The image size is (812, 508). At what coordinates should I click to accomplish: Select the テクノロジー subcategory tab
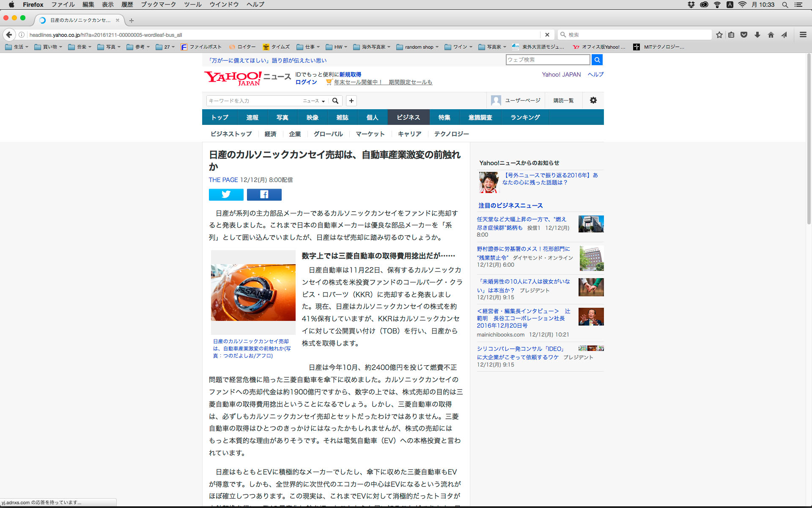coord(451,134)
